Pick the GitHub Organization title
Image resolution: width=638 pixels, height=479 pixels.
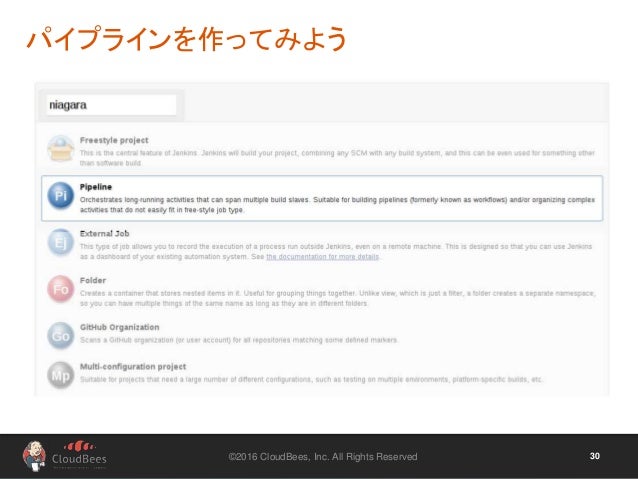click(x=120, y=327)
